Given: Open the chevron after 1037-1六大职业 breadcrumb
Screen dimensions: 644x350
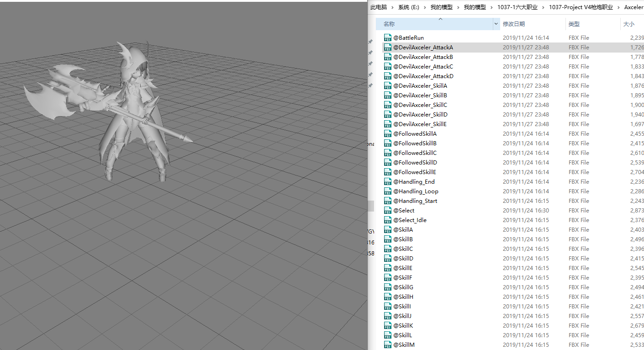Looking at the screenshot, I should coord(544,7).
